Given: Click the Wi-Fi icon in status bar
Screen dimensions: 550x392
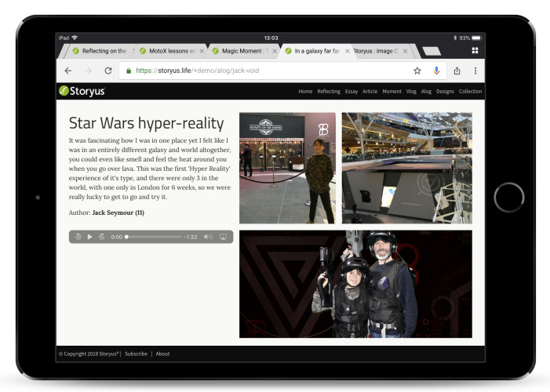Looking at the screenshot, I should 75,38.
